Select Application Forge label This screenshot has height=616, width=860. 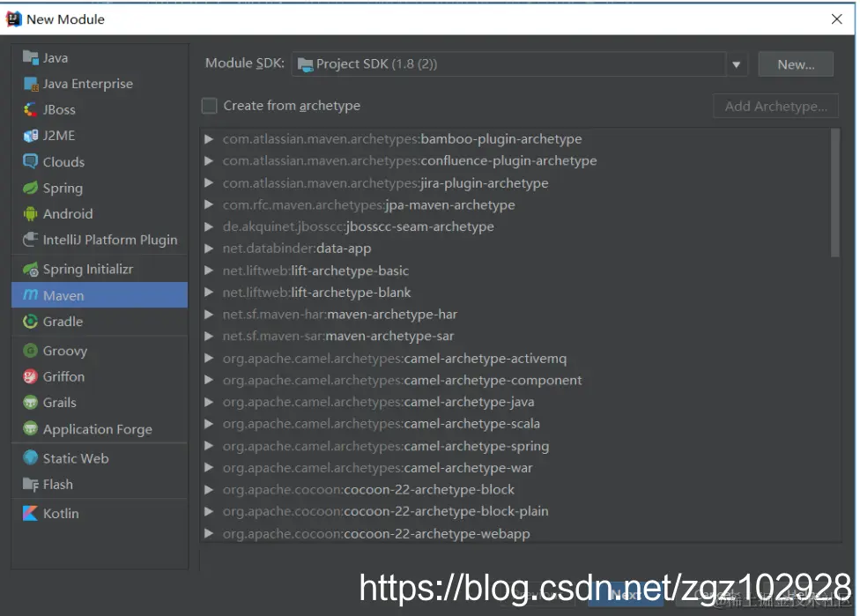[x=98, y=429]
